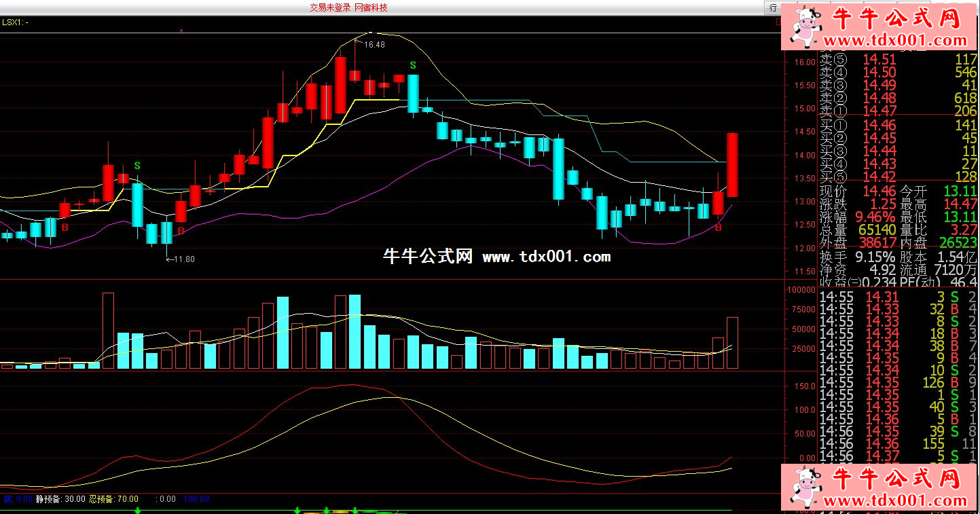Click the earliest green S sell marker
980x514 pixels.
click(137, 166)
